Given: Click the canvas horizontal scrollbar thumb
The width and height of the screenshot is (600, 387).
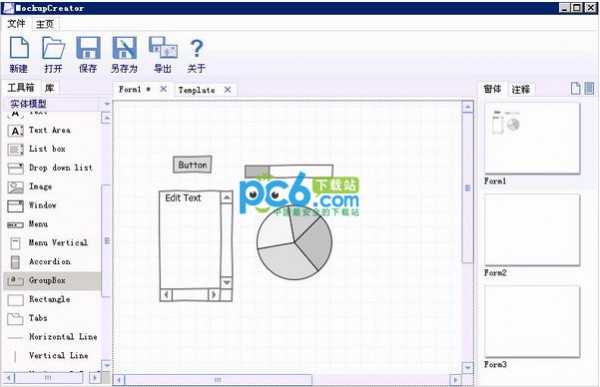Looking at the screenshot, I should [218, 380].
